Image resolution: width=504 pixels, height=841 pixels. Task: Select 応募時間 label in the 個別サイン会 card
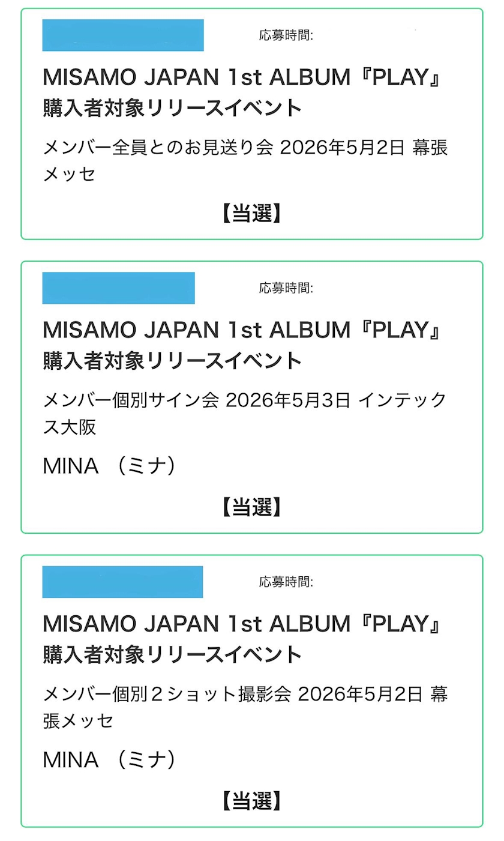click(x=286, y=288)
